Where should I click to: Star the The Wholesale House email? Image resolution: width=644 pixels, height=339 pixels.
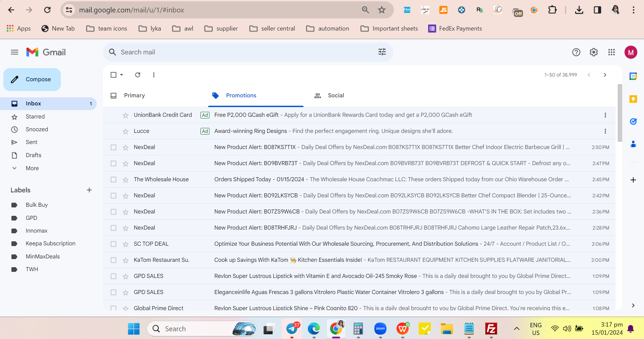coord(126,180)
